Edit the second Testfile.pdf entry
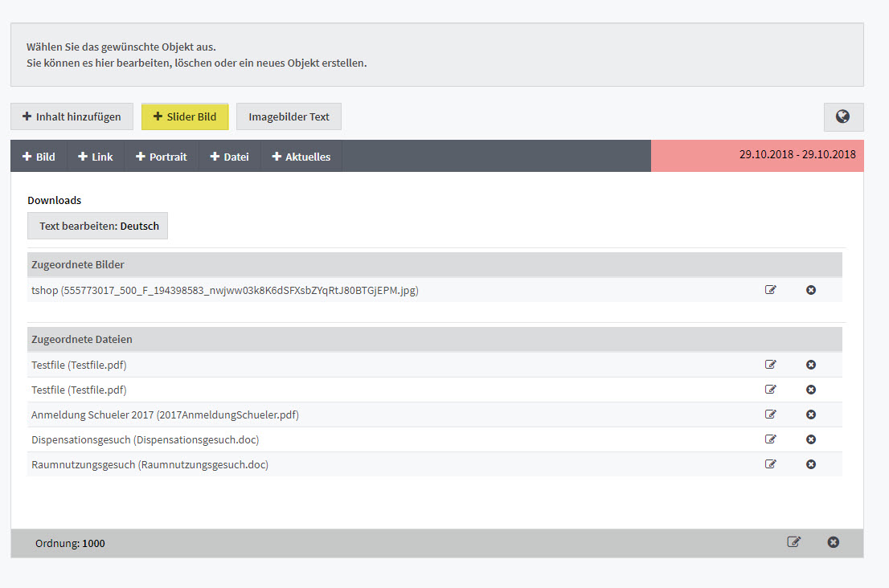Viewport: 889px width, 588px height. point(771,390)
